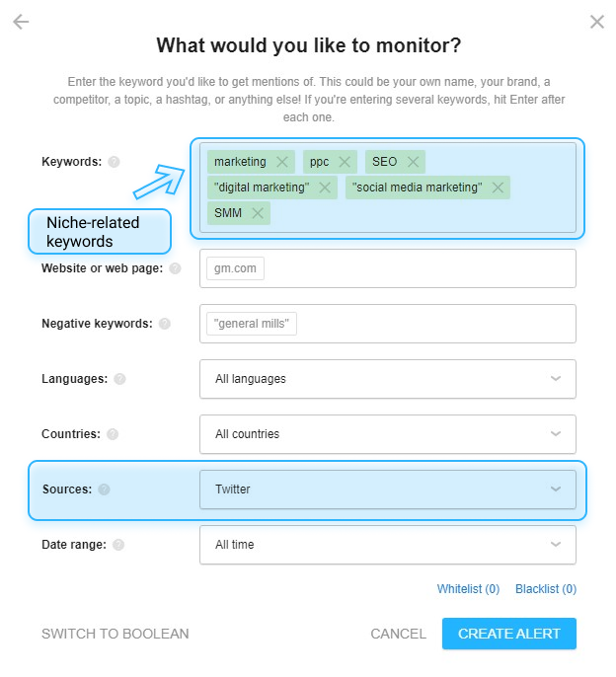Screen dimensions: 616x677
Task: Remove the SMM keyword tag
Action: pos(258,213)
